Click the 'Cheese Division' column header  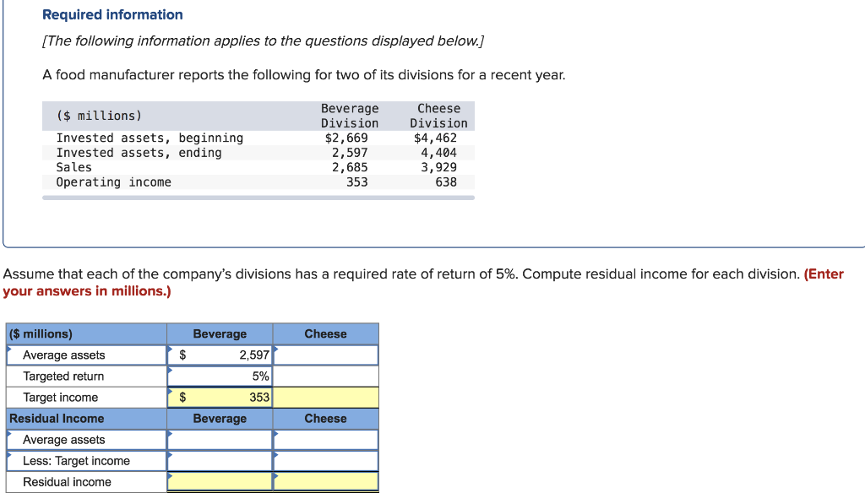[438, 116]
